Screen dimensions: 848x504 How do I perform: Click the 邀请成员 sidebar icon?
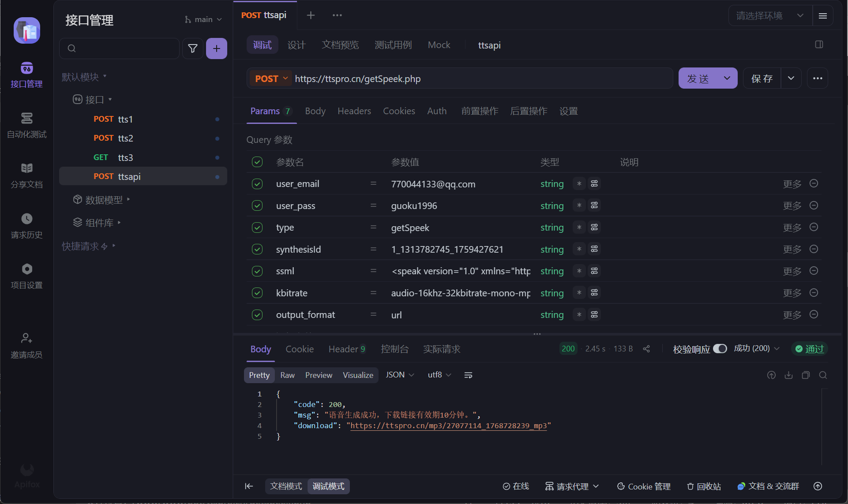coord(26,346)
